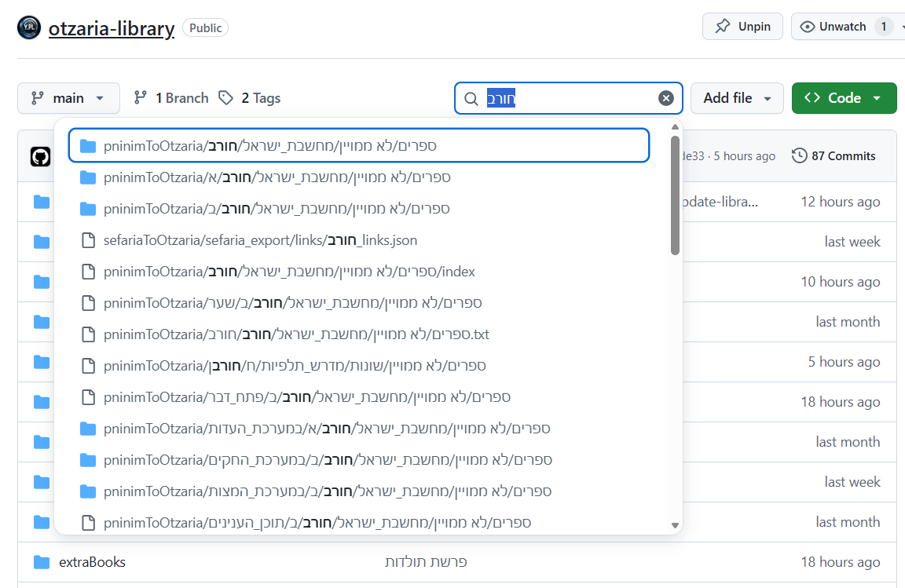Toggle Unwatch for this repository

coord(842,27)
